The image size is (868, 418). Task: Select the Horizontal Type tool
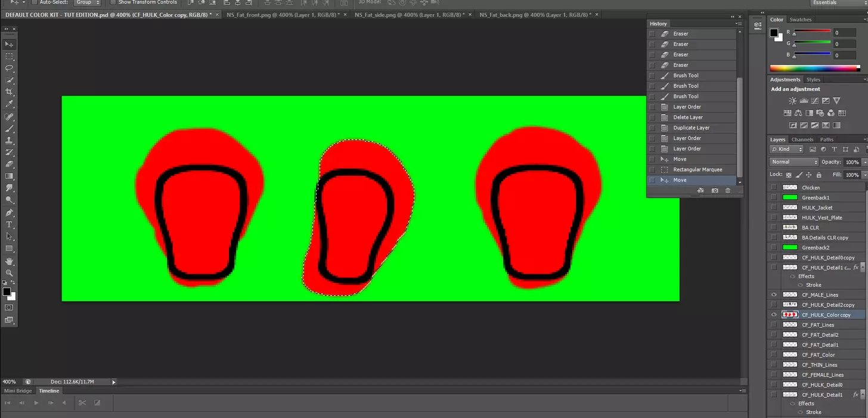[9, 225]
